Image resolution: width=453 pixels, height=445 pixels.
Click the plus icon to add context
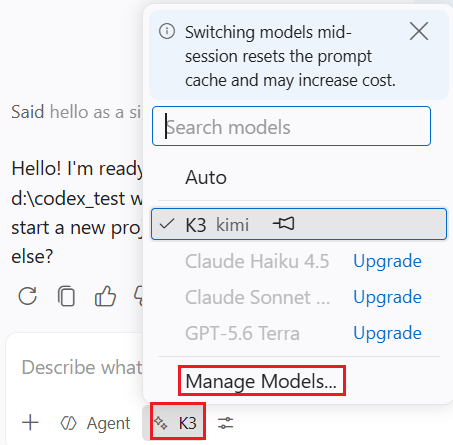30,423
